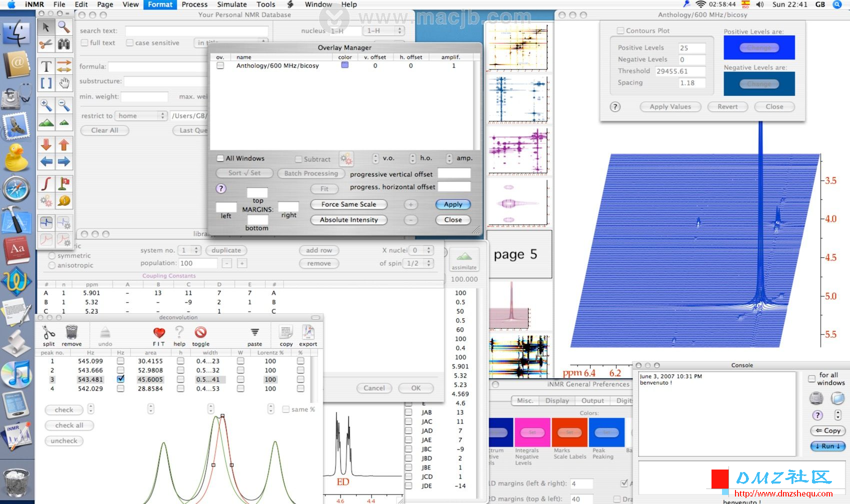Open Safari from the Dock
Viewport: 850px width, 504px height.
click(x=16, y=189)
